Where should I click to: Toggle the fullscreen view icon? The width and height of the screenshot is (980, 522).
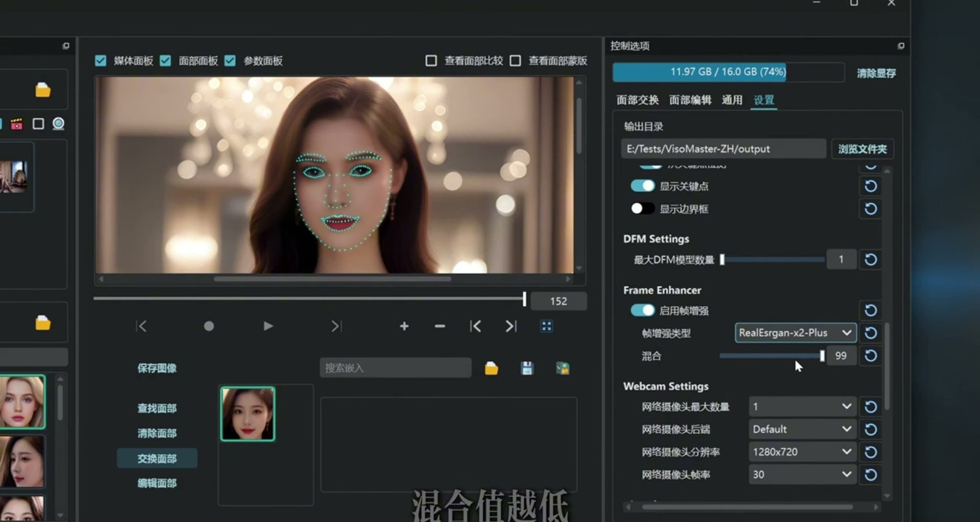pos(546,326)
